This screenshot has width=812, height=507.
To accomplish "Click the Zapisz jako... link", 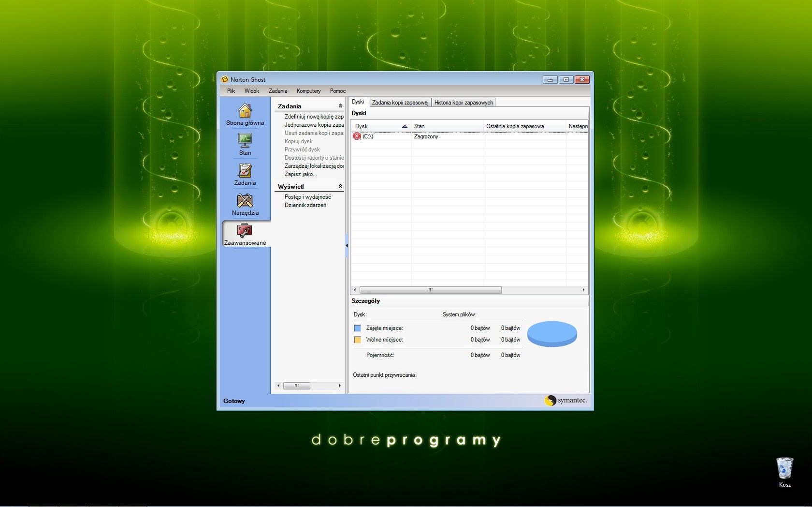I will click(x=301, y=174).
